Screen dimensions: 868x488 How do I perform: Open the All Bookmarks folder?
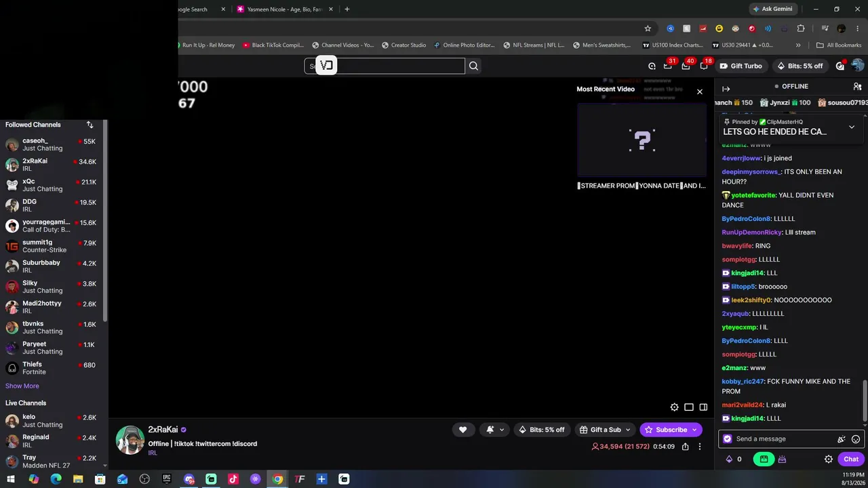tap(839, 45)
